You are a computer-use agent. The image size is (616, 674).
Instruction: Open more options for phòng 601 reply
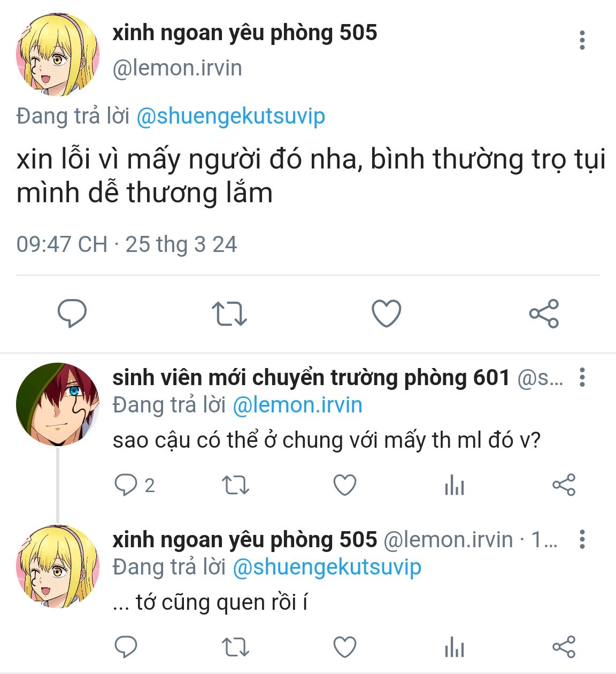[x=582, y=378]
